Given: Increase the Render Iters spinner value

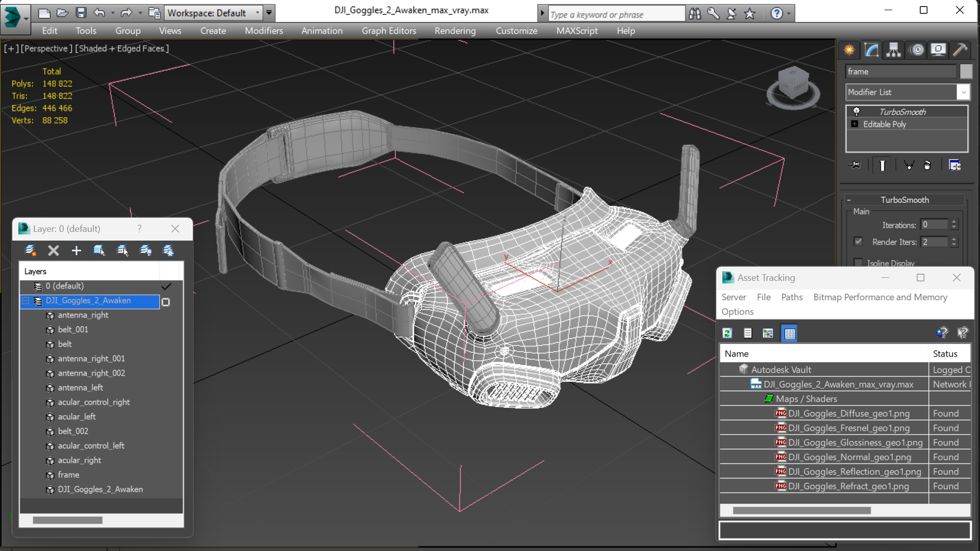Looking at the screenshot, I should click(x=954, y=239).
